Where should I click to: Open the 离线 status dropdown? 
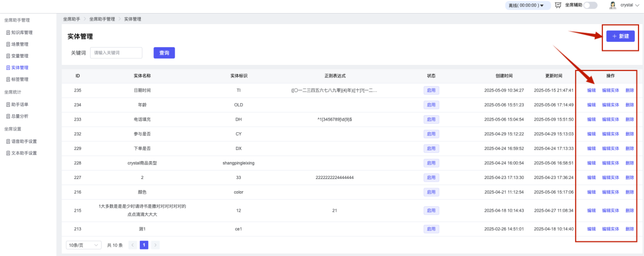(x=527, y=6)
